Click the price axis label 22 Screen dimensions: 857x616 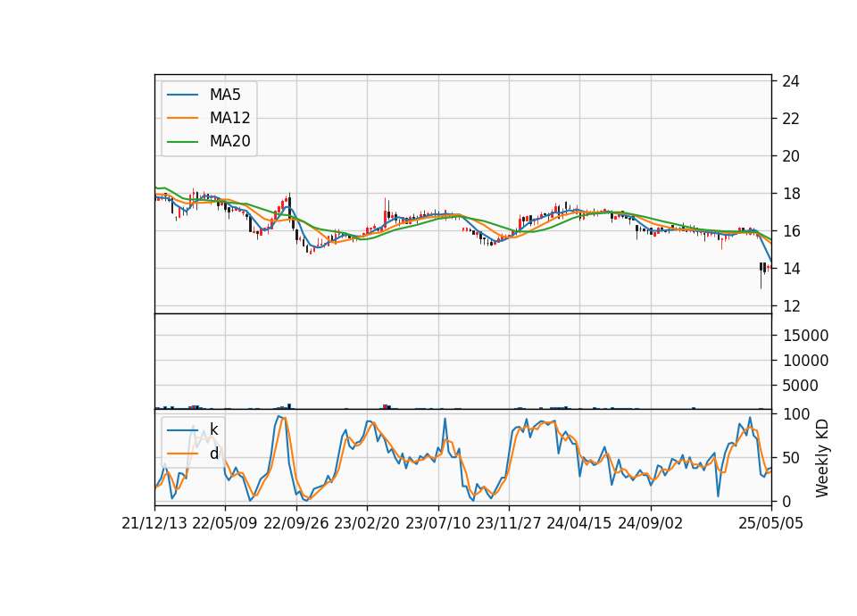791,119
